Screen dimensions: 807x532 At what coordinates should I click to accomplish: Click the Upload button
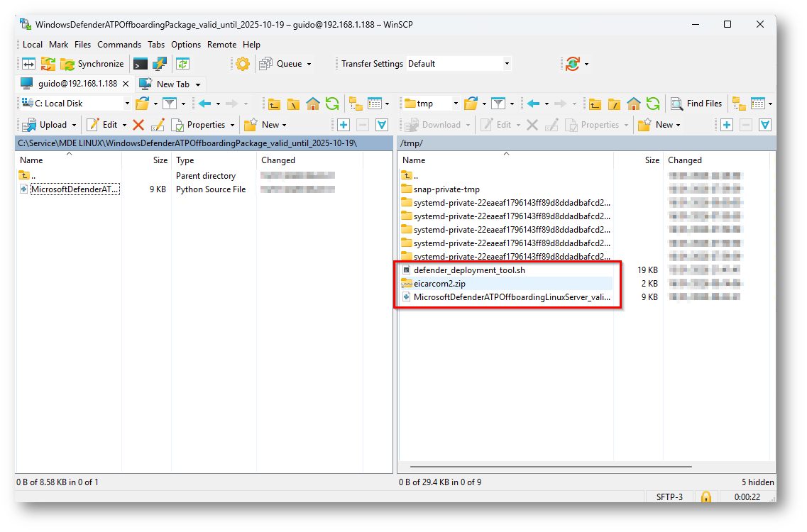[x=47, y=125]
